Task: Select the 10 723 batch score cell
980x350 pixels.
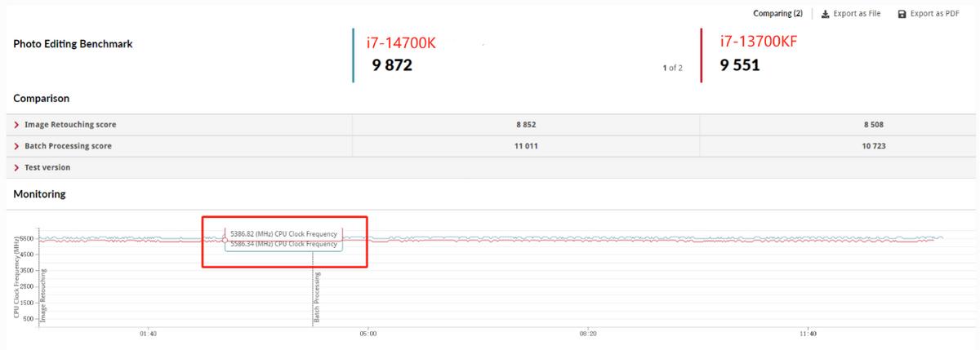Action: point(873,146)
